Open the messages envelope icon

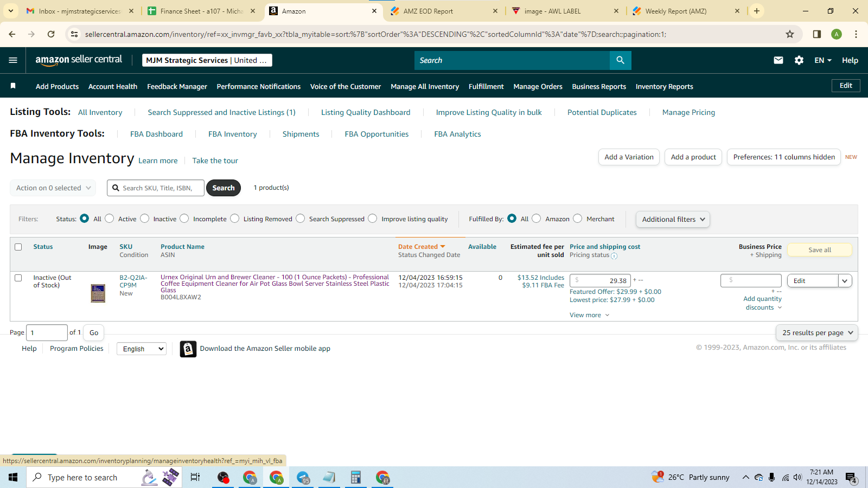[x=778, y=60]
